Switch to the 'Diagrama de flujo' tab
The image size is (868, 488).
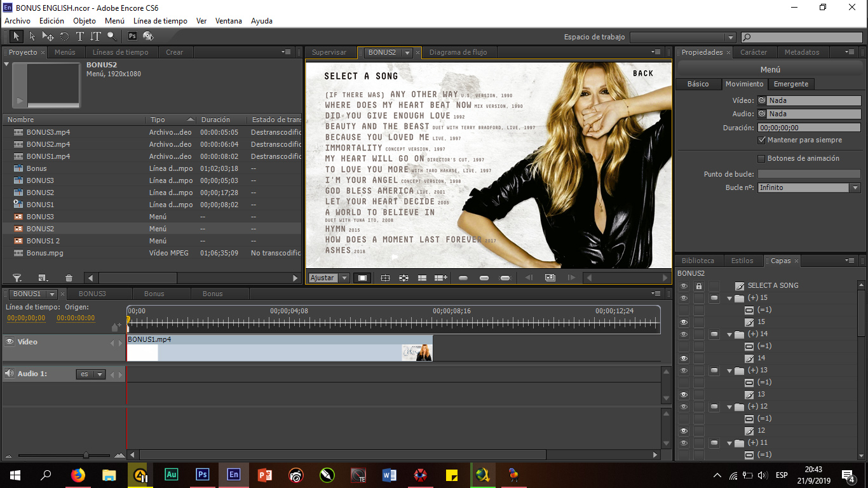click(458, 52)
